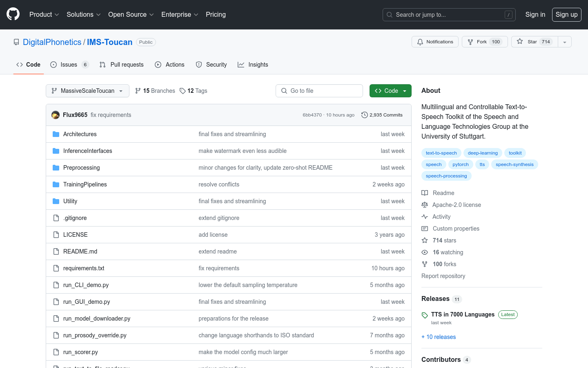Expand the Open Source menu
Viewport: 588px width, 368px height.
pyautogui.click(x=131, y=14)
